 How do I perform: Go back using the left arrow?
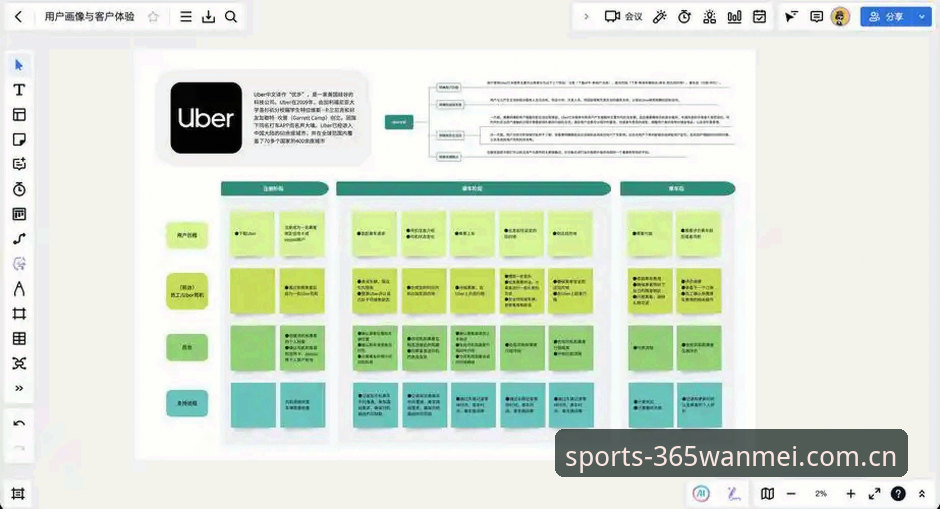coord(19,17)
